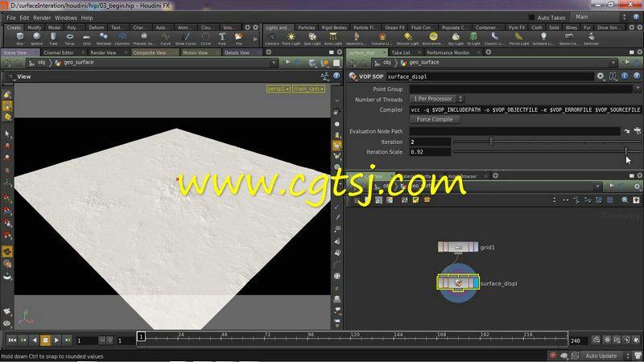Add a Point Light

(x=291, y=39)
